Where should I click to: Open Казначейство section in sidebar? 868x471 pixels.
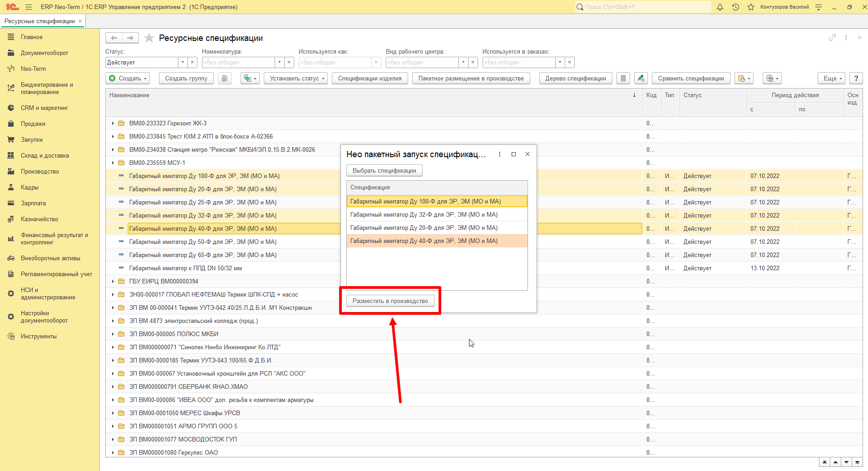(x=39, y=219)
